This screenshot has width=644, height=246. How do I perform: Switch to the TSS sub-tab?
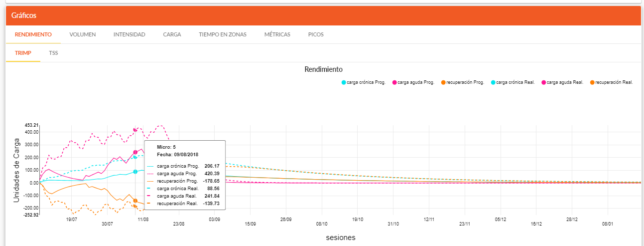53,52
